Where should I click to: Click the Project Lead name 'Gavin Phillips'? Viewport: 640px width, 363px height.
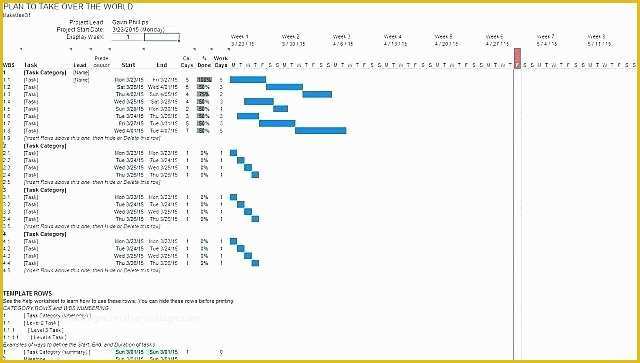point(130,22)
